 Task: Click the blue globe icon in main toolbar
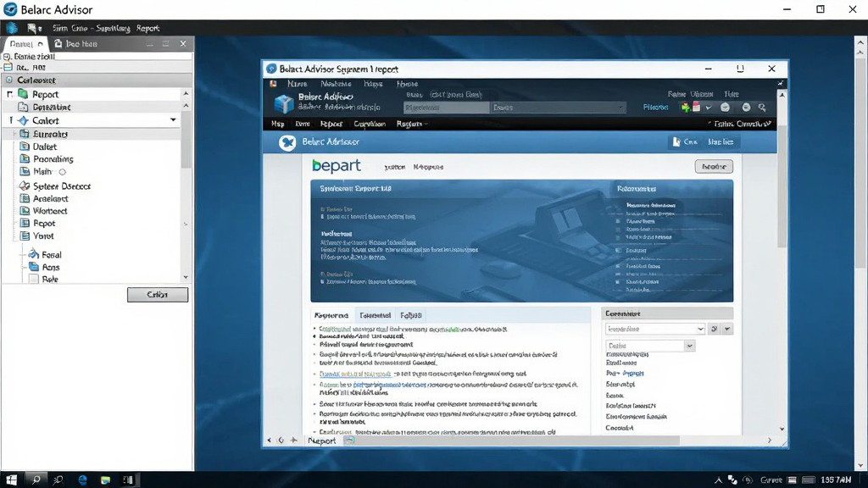tap(12, 28)
